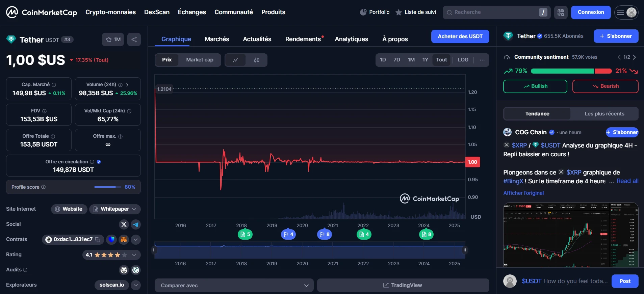Select the Prix chart mode
644x294 pixels.
point(167,60)
